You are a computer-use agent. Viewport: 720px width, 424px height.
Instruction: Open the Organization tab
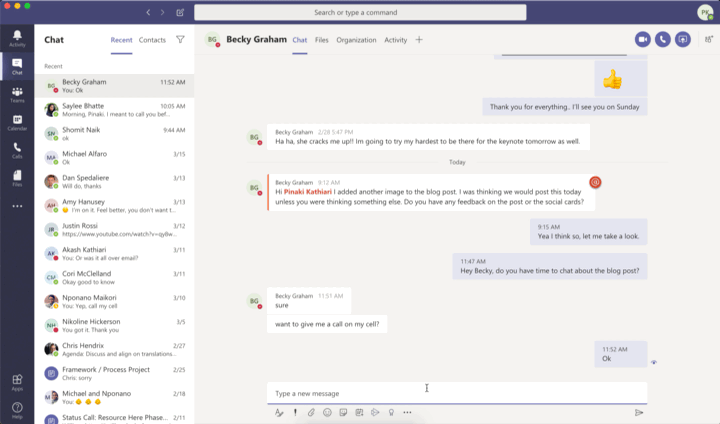pyautogui.click(x=356, y=40)
